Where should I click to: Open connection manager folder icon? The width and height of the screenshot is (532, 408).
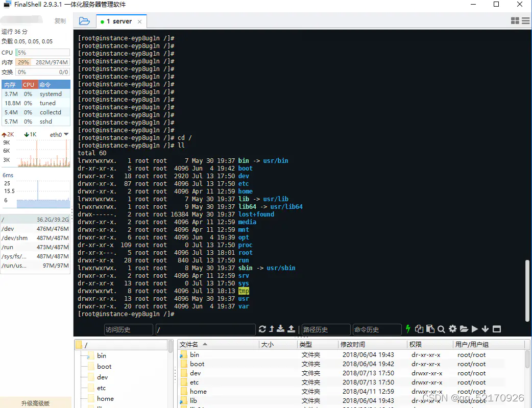pos(84,21)
